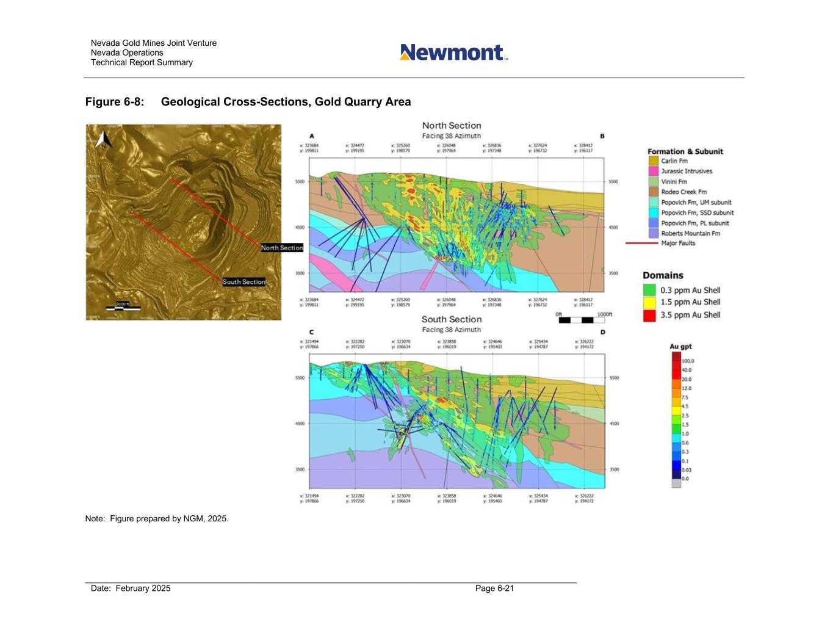Click the aerial pit map thumbnail
Image resolution: width=833 pixels, height=644 pixels.
tap(183, 222)
